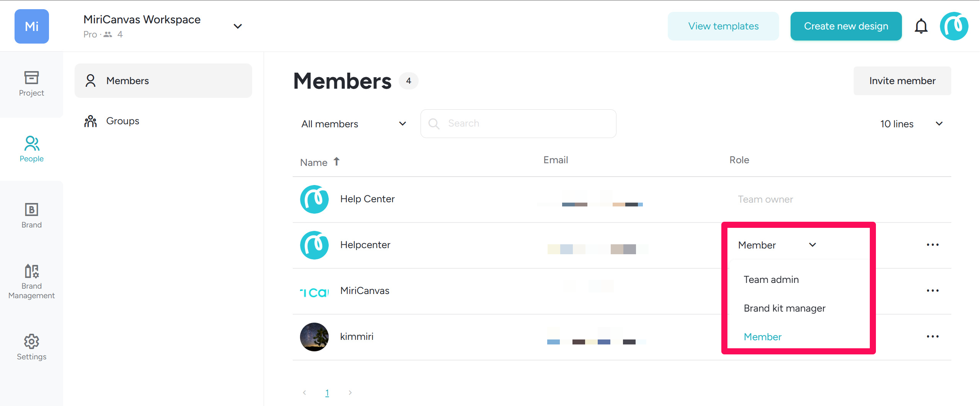Image resolution: width=980 pixels, height=406 pixels.
Task: Open more options for Helpcenter row
Action: click(933, 245)
